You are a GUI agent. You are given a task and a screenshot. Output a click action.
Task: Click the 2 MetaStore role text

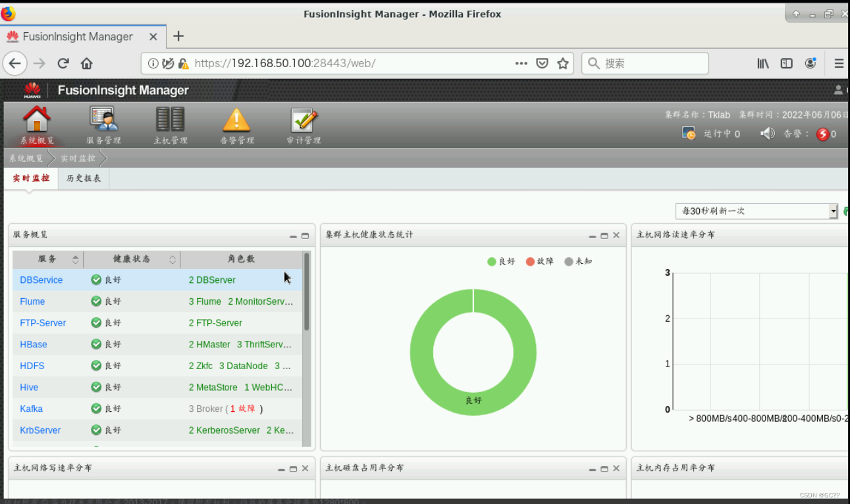click(x=213, y=388)
